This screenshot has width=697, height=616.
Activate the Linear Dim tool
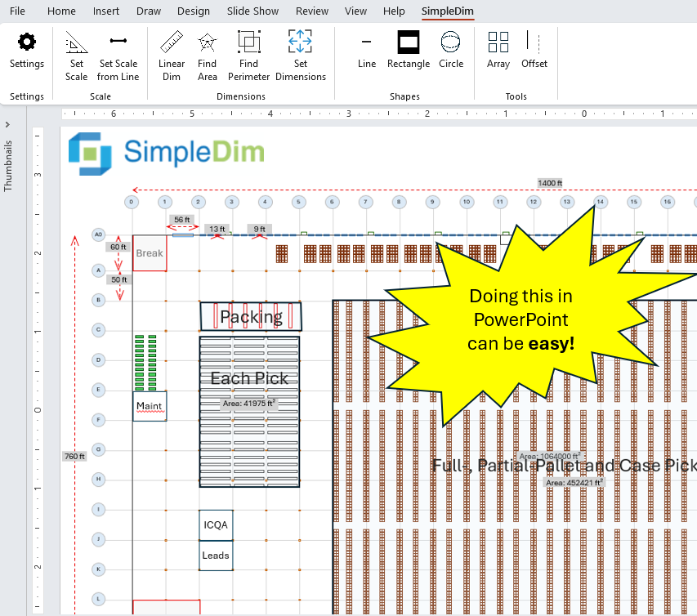click(x=171, y=56)
